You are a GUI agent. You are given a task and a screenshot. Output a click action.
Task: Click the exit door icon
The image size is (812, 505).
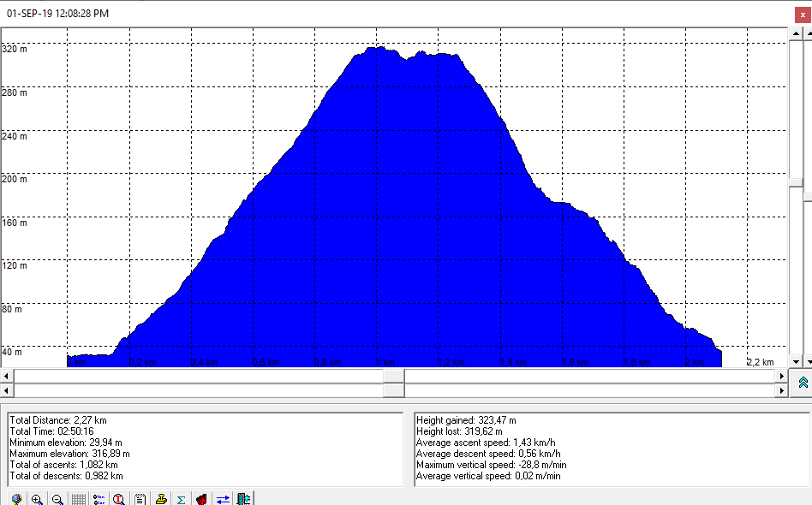coord(244,499)
